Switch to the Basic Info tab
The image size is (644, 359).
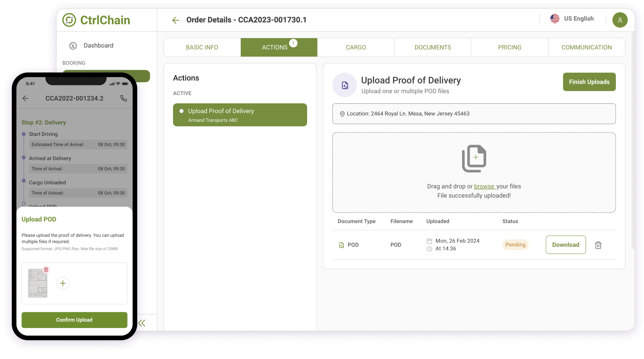point(202,47)
